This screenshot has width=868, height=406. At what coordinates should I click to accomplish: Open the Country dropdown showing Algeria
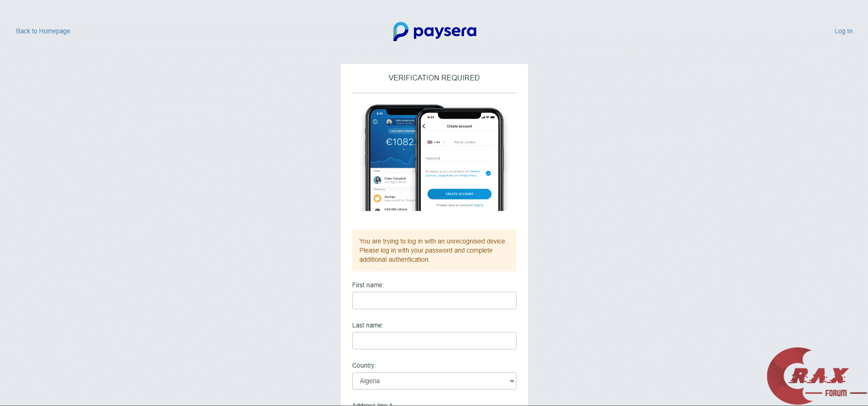point(434,381)
